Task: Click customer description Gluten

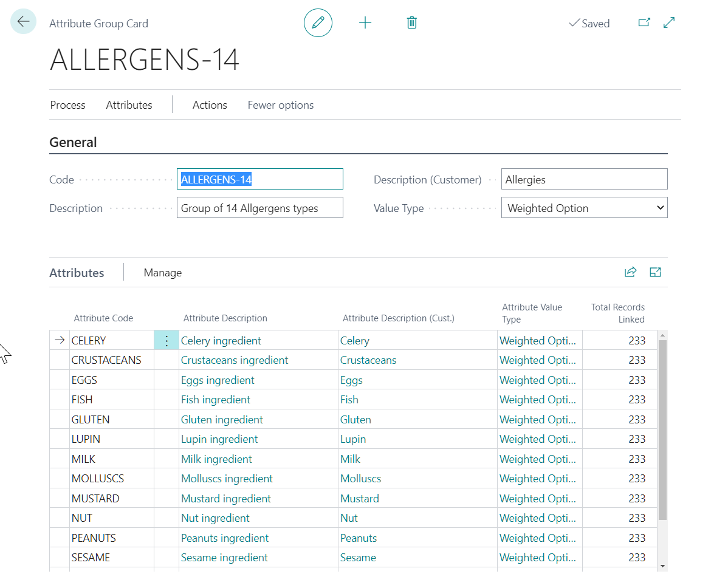Action: click(x=355, y=420)
